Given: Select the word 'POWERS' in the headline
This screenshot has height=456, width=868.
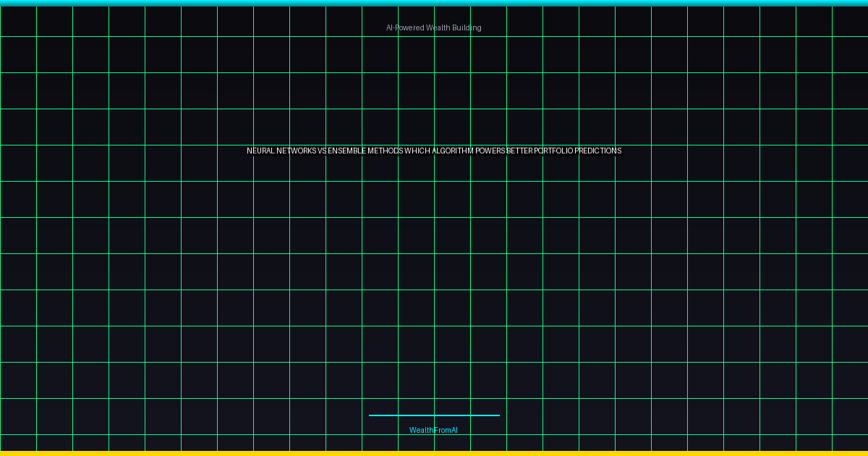Looking at the screenshot, I should pos(490,151).
